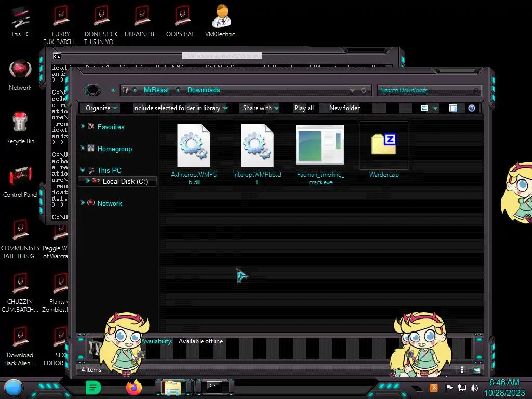Image resolution: width=532 pixels, height=399 pixels.
Task: Open VM0Technic desktop shortcut
Action: [222, 21]
